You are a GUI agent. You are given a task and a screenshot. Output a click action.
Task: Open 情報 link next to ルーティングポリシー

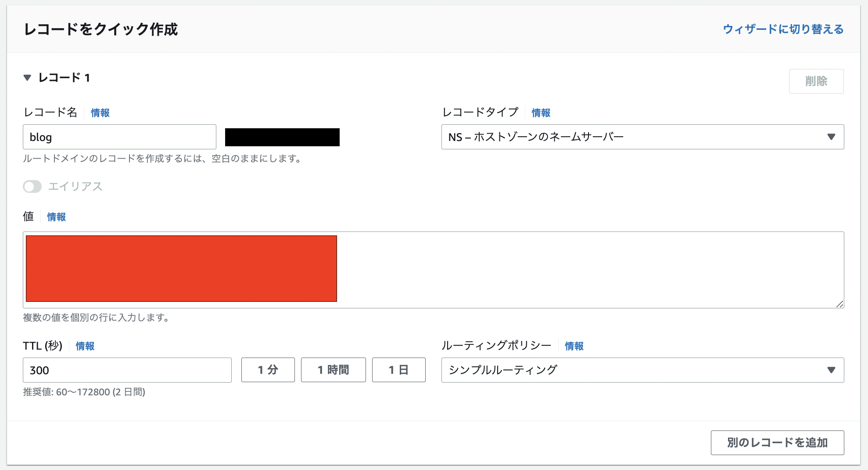click(574, 346)
